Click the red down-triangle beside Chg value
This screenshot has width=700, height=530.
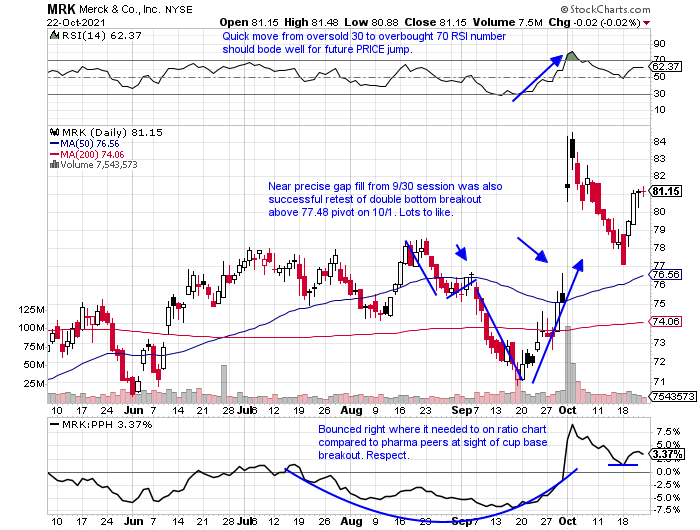[647, 23]
